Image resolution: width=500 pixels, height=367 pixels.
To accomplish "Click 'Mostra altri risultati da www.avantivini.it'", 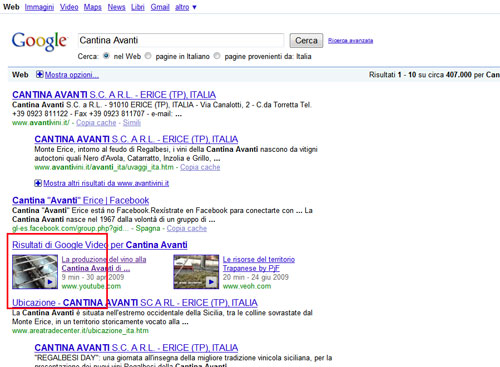I will coord(106,183).
